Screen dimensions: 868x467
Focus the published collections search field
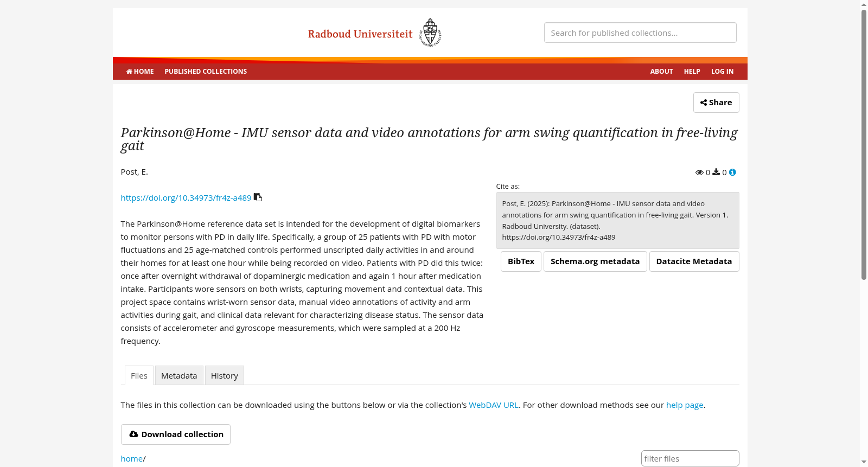[640, 33]
